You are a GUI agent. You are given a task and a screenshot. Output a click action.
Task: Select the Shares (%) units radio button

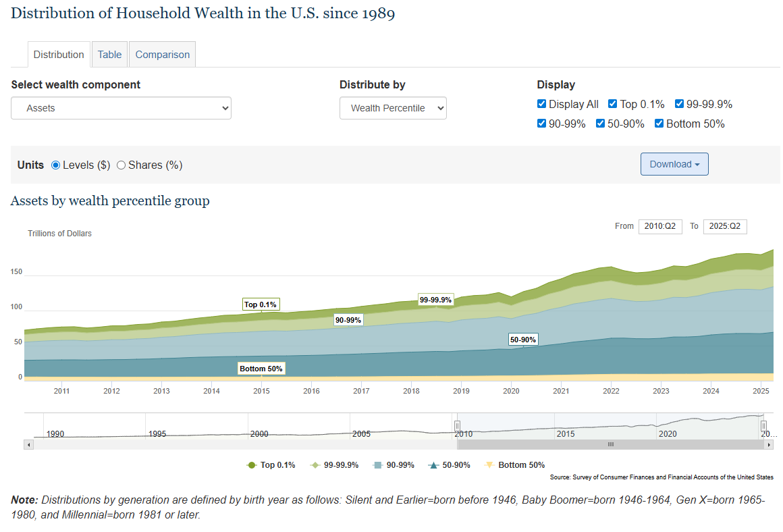click(122, 165)
